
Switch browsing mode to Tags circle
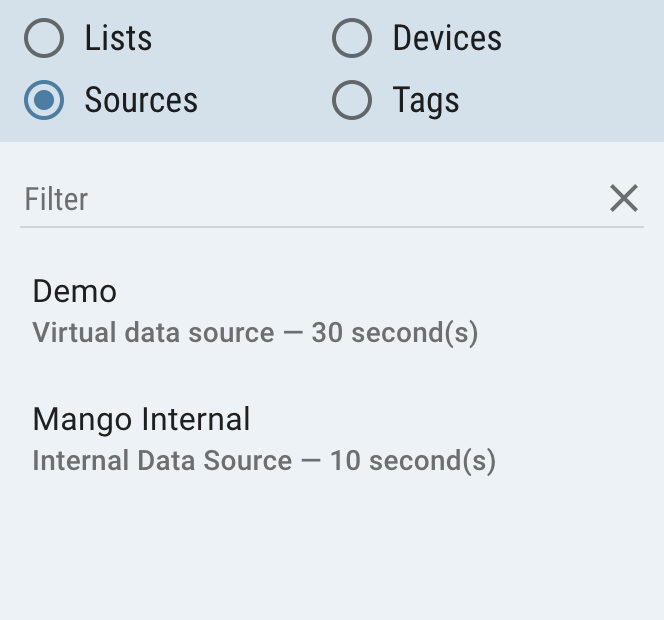(x=352, y=100)
